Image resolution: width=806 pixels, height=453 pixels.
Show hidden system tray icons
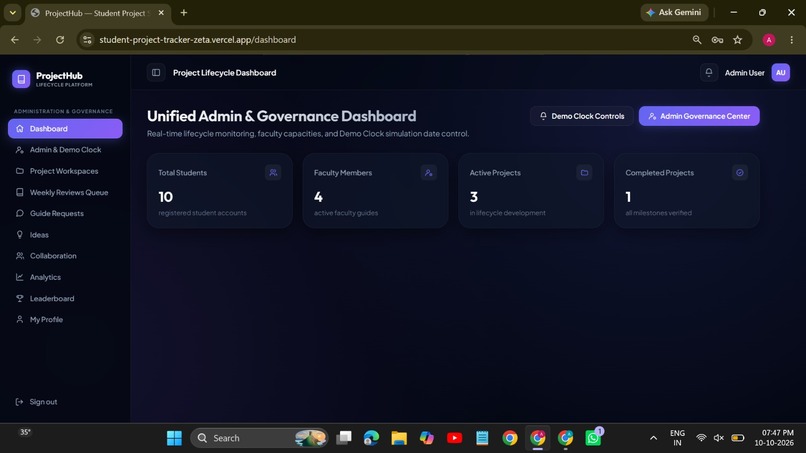(x=653, y=438)
